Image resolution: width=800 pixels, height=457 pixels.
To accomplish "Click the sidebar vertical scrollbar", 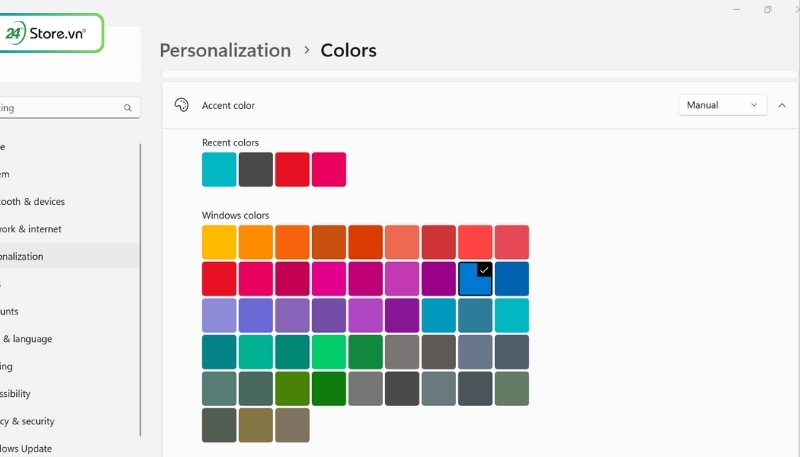I will point(140,290).
